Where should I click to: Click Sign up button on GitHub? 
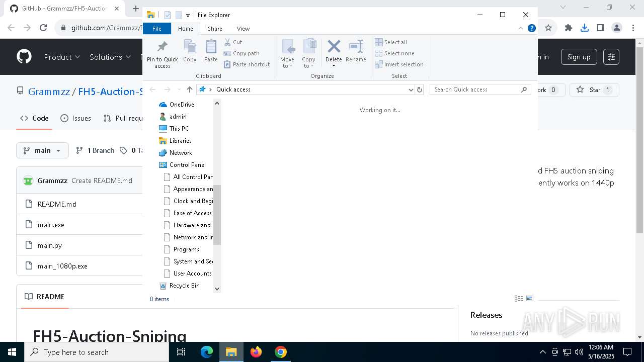(579, 57)
